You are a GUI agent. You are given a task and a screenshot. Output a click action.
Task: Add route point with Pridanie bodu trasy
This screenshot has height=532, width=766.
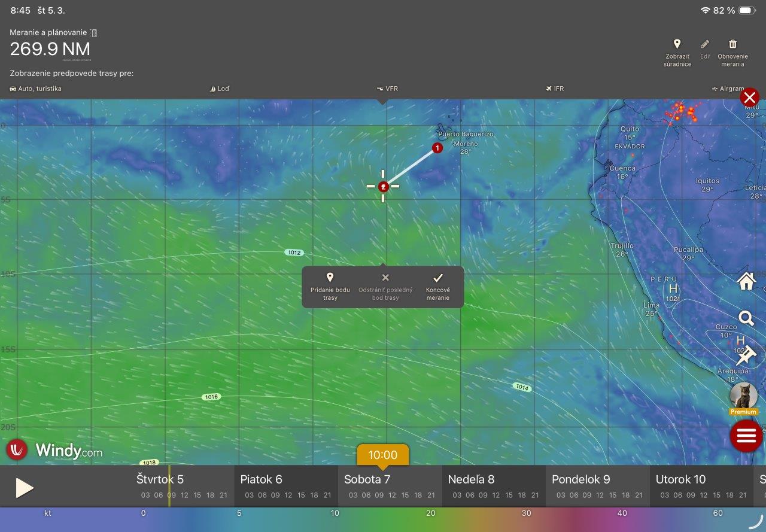(330, 286)
